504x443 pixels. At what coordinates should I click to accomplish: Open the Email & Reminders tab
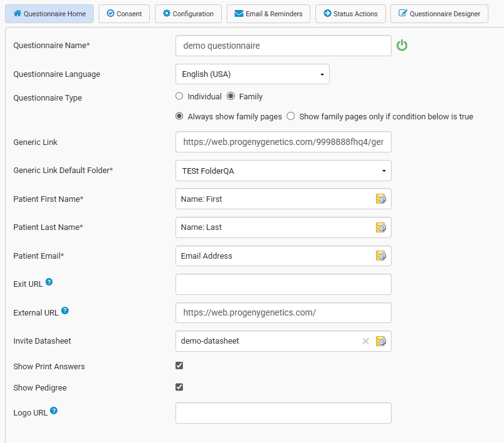point(268,14)
